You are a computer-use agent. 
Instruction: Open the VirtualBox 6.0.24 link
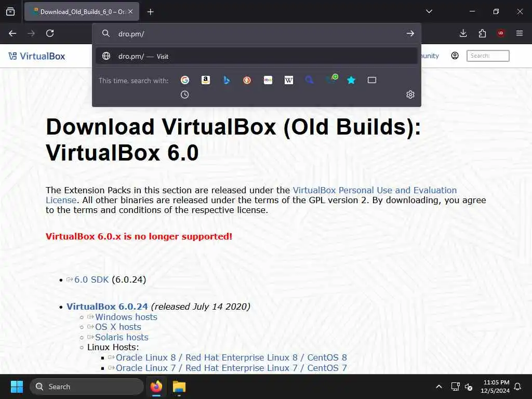107,307
